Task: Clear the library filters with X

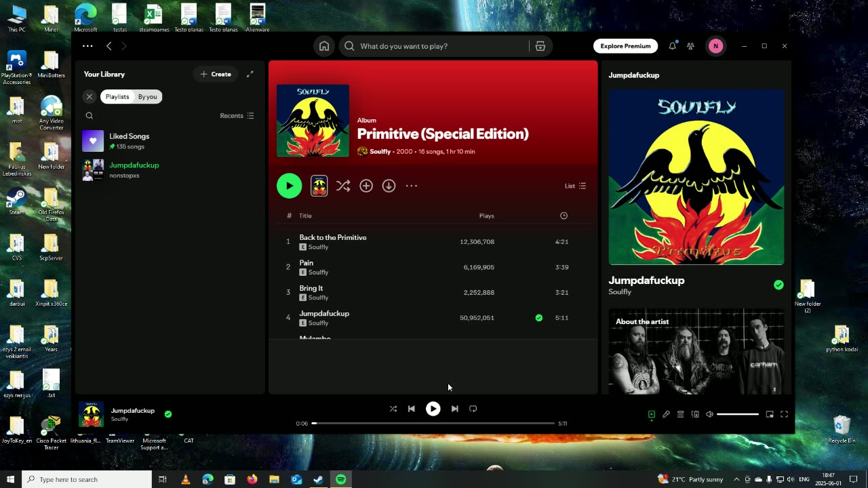Action: point(90,97)
